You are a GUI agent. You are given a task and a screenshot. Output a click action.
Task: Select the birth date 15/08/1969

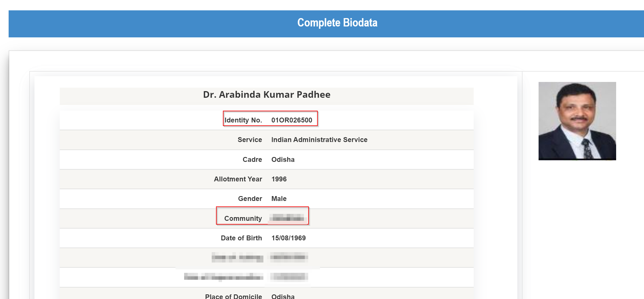(x=288, y=238)
